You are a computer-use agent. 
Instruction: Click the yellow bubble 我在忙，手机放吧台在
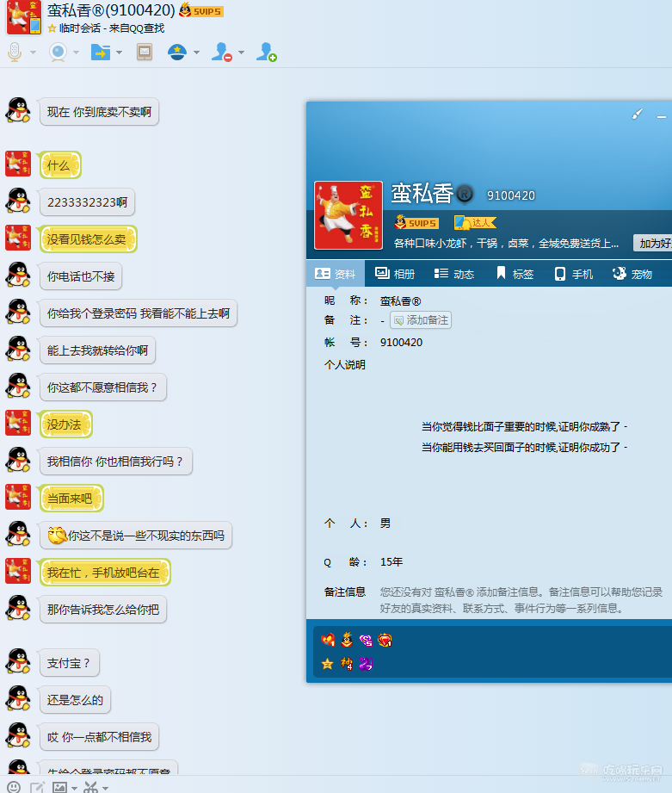coord(105,572)
